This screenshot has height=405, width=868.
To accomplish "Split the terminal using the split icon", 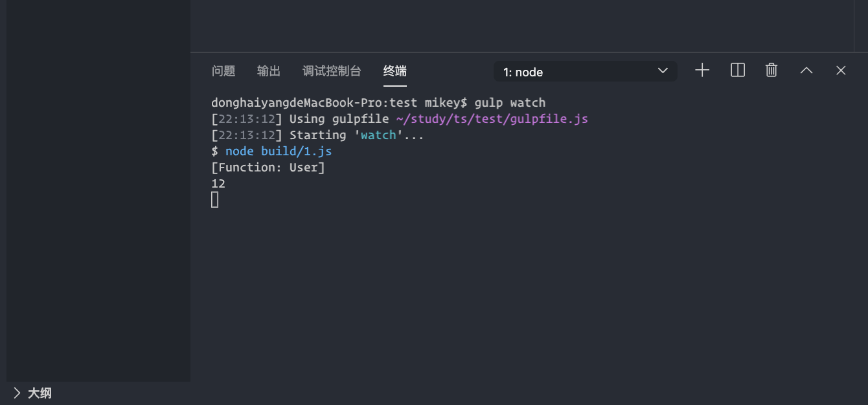I will 738,71.
